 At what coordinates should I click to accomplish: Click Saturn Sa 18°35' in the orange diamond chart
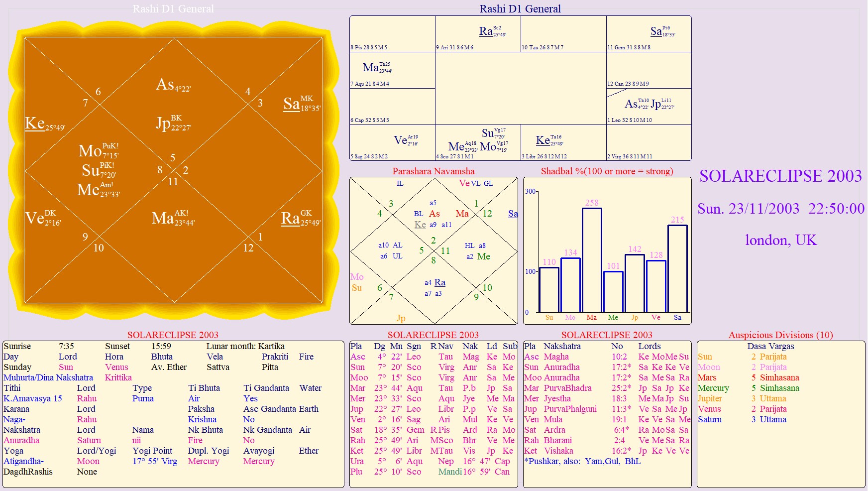point(302,104)
